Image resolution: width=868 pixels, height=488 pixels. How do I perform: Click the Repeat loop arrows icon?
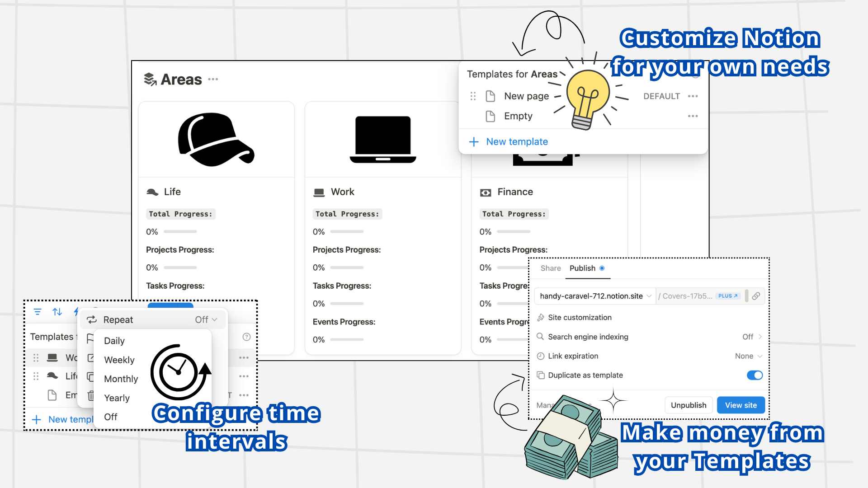point(92,319)
